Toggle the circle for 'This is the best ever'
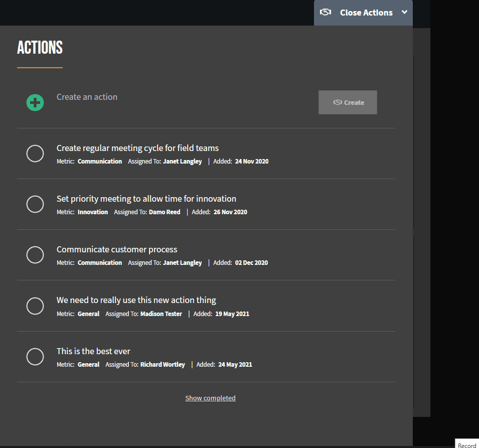Screen dimensions: 479x448 tap(35, 357)
